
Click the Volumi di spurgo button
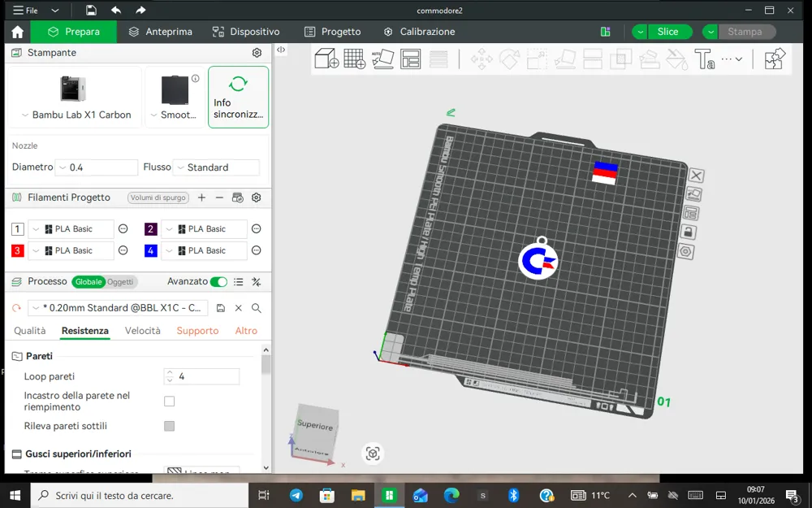pyautogui.click(x=158, y=198)
